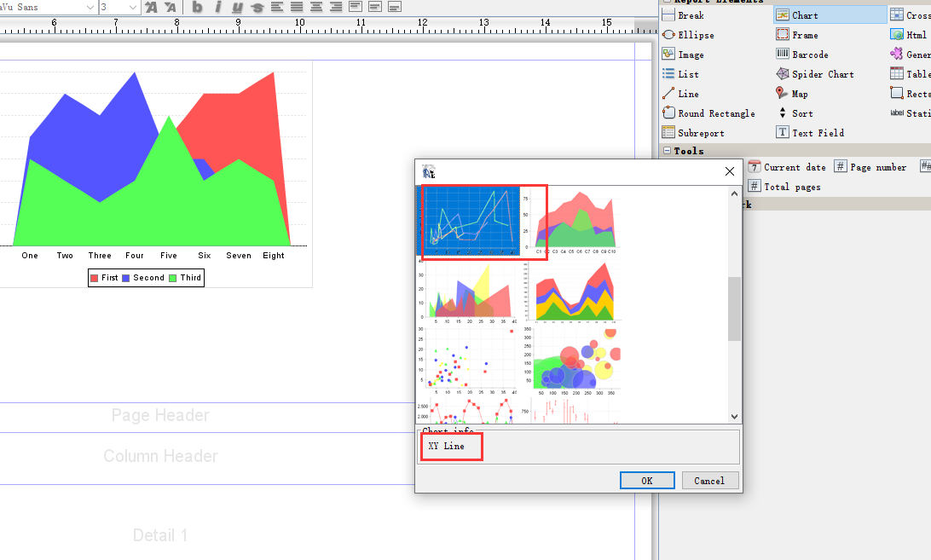Select the Text Field element
Image resolution: width=931 pixels, height=560 pixels.
click(x=811, y=133)
